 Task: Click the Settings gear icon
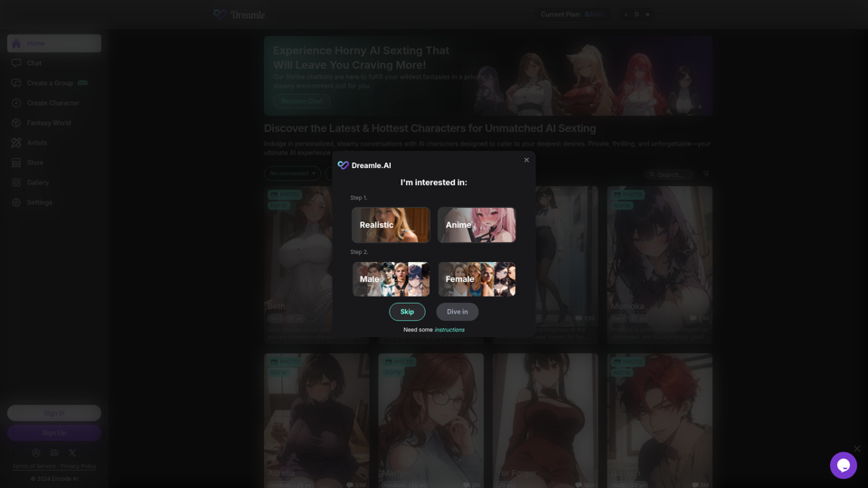[16, 202]
